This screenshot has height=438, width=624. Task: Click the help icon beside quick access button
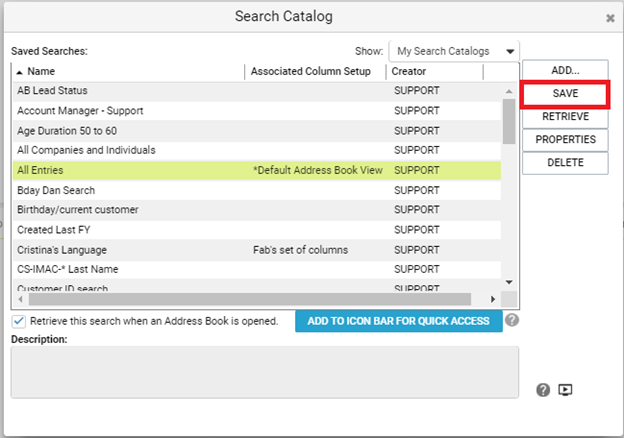[512, 320]
